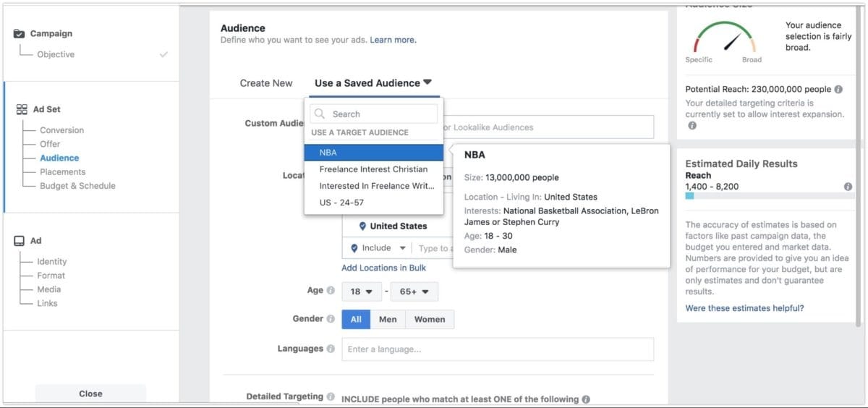Image resolution: width=868 pixels, height=408 pixels.
Task: Go to Budget & Schedule item
Action: tap(77, 186)
